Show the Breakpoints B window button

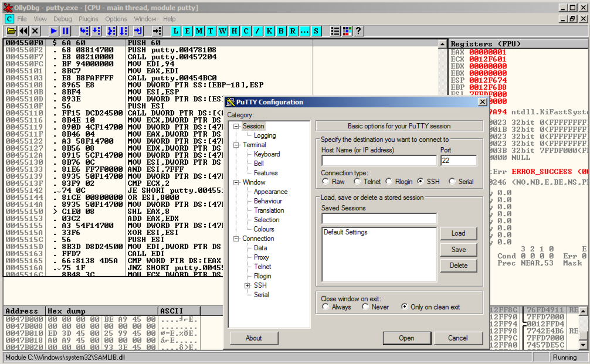(x=281, y=31)
